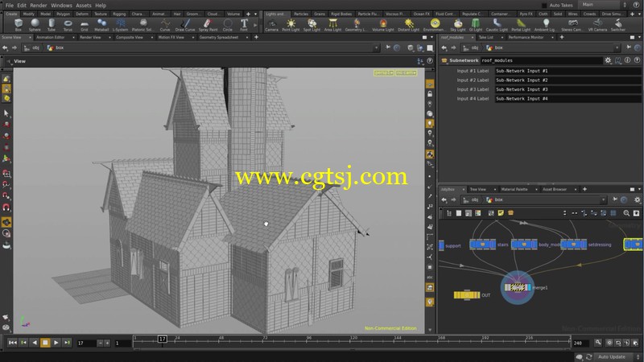Open the Render menu
The width and height of the screenshot is (644, 362).
(38, 6)
